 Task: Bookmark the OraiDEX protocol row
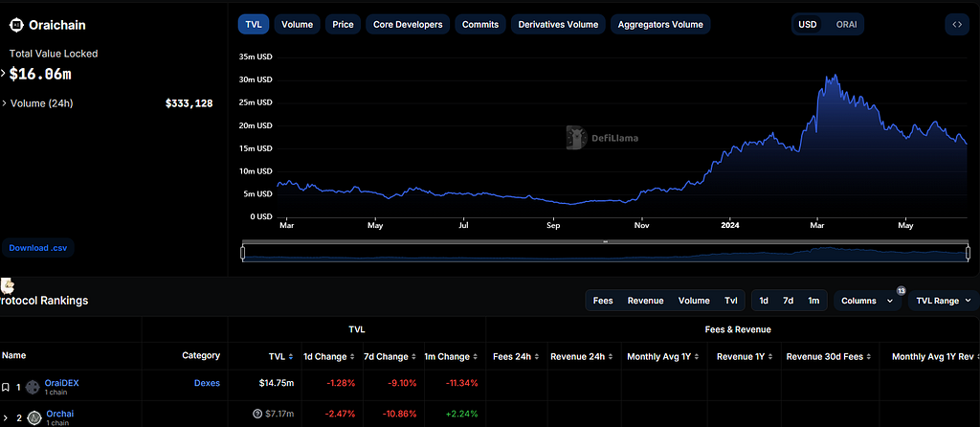pyautogui.click(x=6, y=387)
